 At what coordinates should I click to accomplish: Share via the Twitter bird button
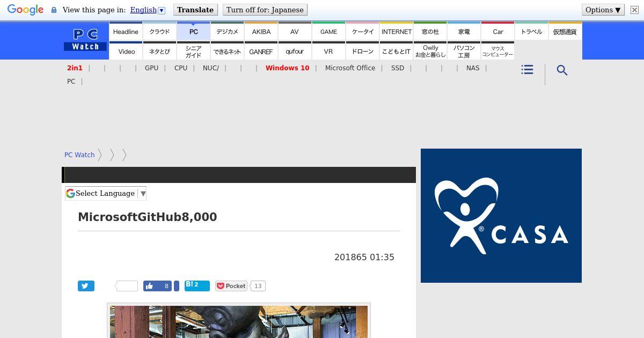[86, 286]
